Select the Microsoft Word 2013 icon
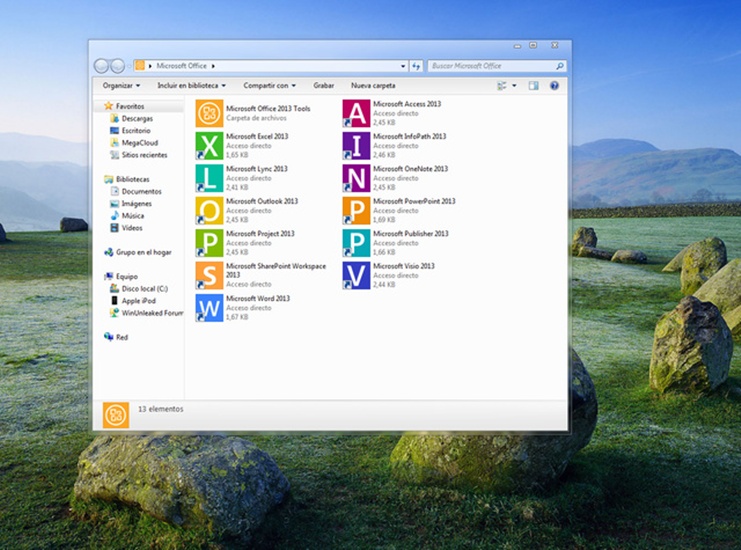The height and width of the screenshot is (550, 741). 209,308
